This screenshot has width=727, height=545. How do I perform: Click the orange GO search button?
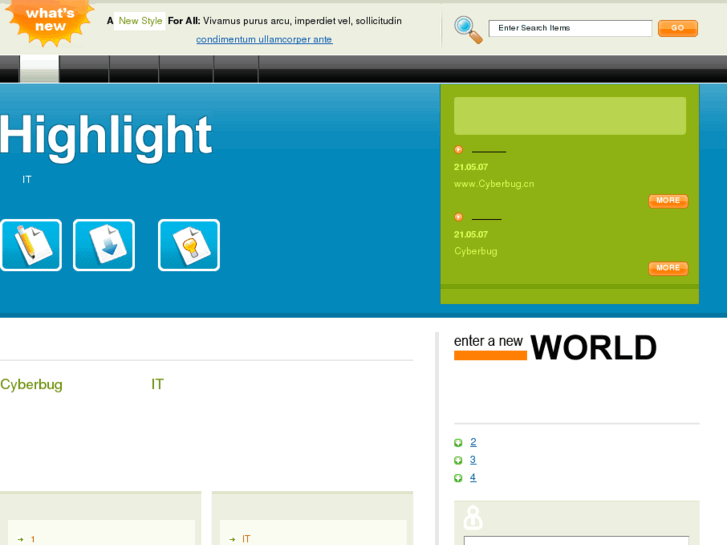coord(677,28)
